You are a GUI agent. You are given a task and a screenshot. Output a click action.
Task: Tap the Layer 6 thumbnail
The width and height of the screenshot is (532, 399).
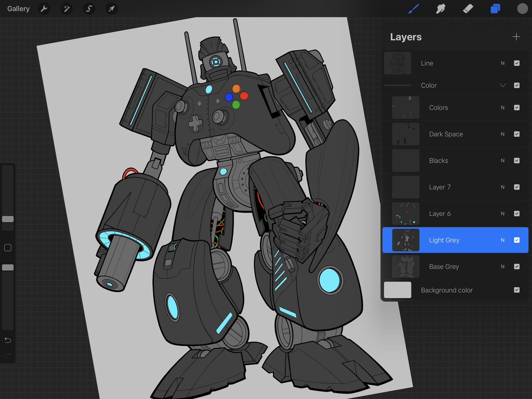click(x=406, y=214)
